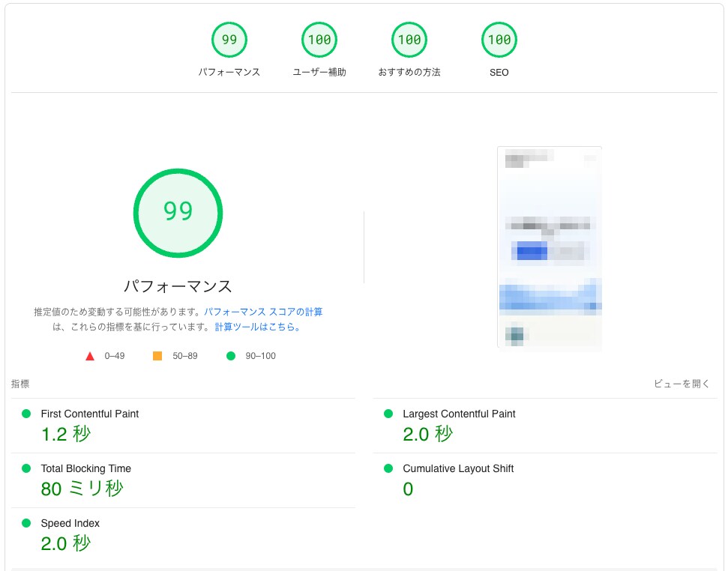Image resolution: width=728 pixels, height=571 pixels.
Task: Click the red triangle 0–49 legend icon
Action: coord(90,356)
